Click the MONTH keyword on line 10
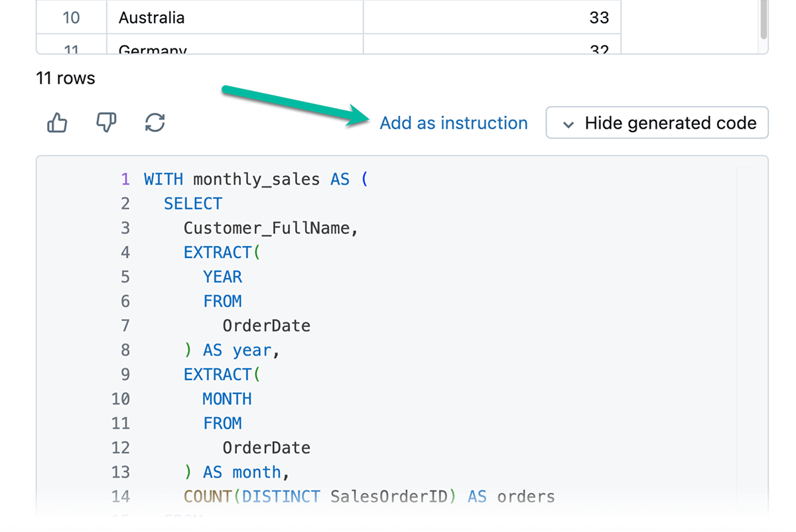This screenshot has height=532, width=796. (227, 399)
